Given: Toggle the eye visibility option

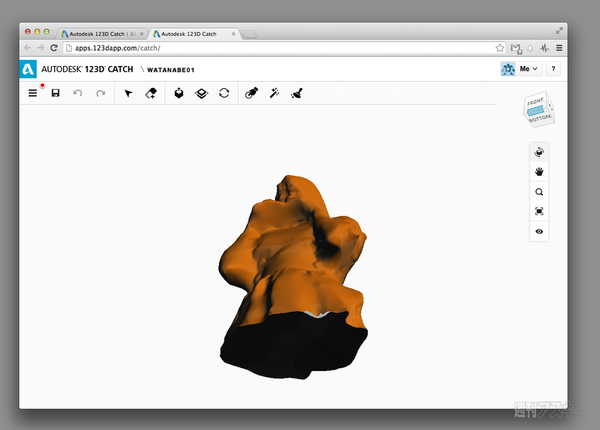Looking at the screenshot, I should (539, 231).
